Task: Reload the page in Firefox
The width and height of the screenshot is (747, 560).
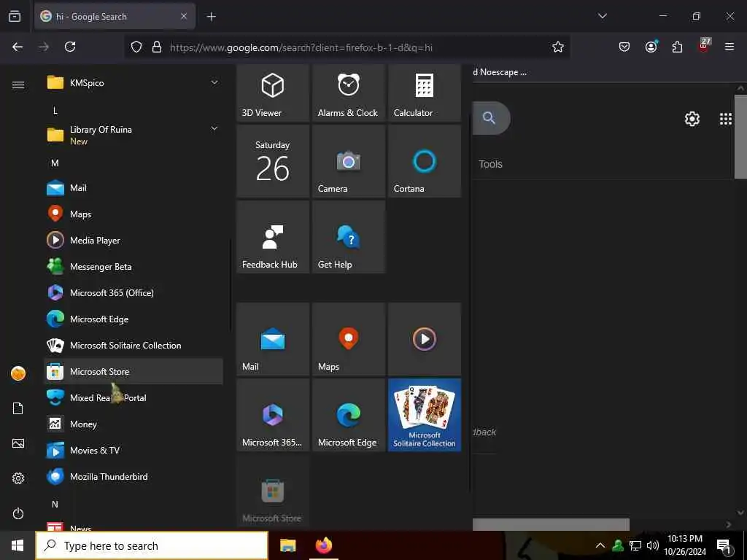Action: coord(70,47)
